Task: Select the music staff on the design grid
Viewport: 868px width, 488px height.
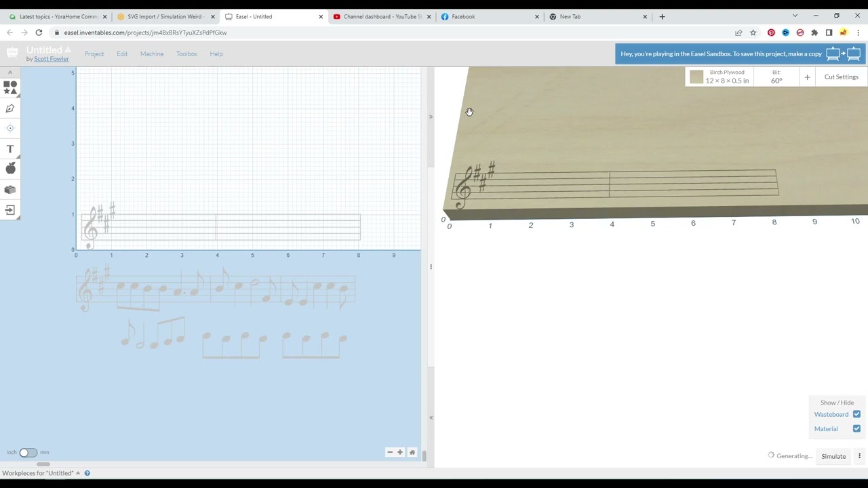Action: pyautogui.click(x=221, y=226)
